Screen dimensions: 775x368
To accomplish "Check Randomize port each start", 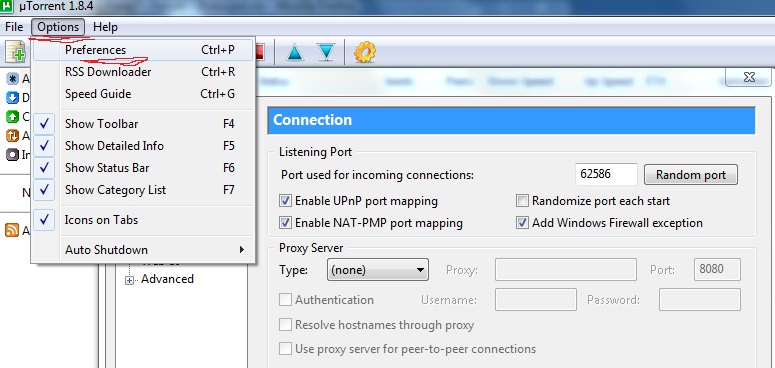I will (x=522, y=201).
